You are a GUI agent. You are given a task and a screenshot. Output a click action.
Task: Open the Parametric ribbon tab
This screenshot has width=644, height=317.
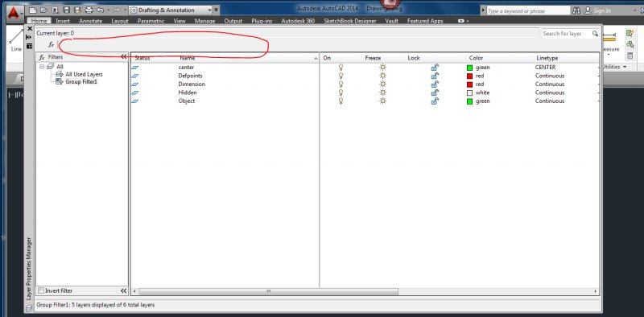(x=151, y=21)
